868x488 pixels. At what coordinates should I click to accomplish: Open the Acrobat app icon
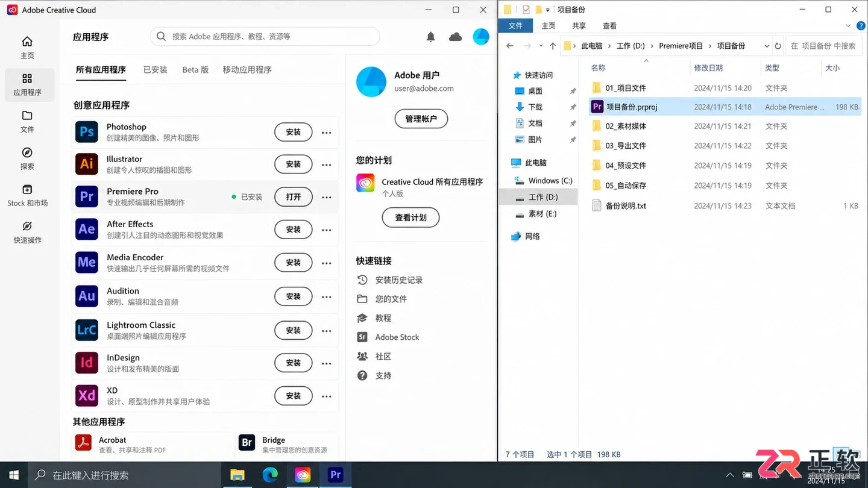pos(83,443)
